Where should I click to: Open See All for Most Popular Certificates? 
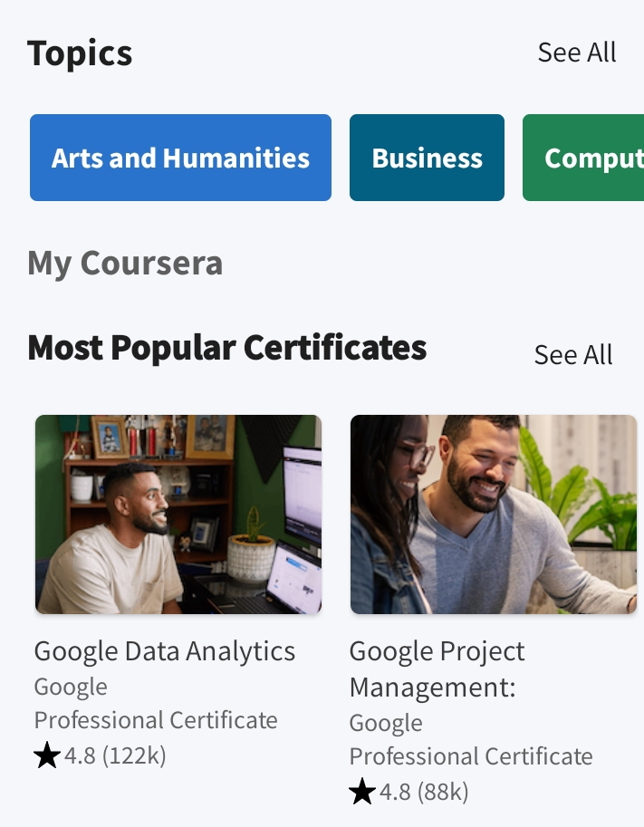click(572, 355)
